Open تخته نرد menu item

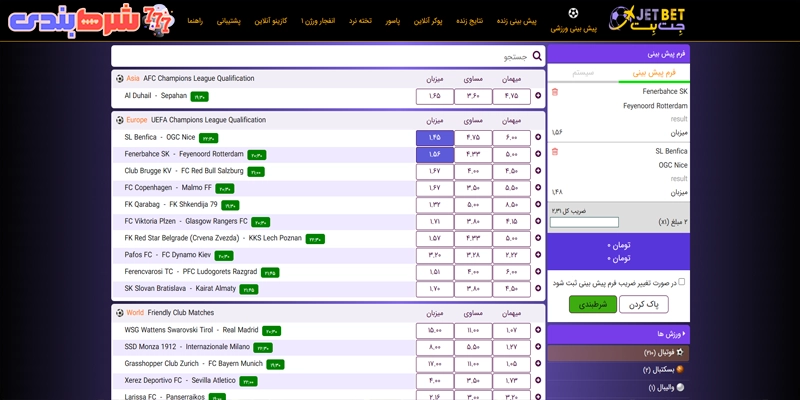360,21
